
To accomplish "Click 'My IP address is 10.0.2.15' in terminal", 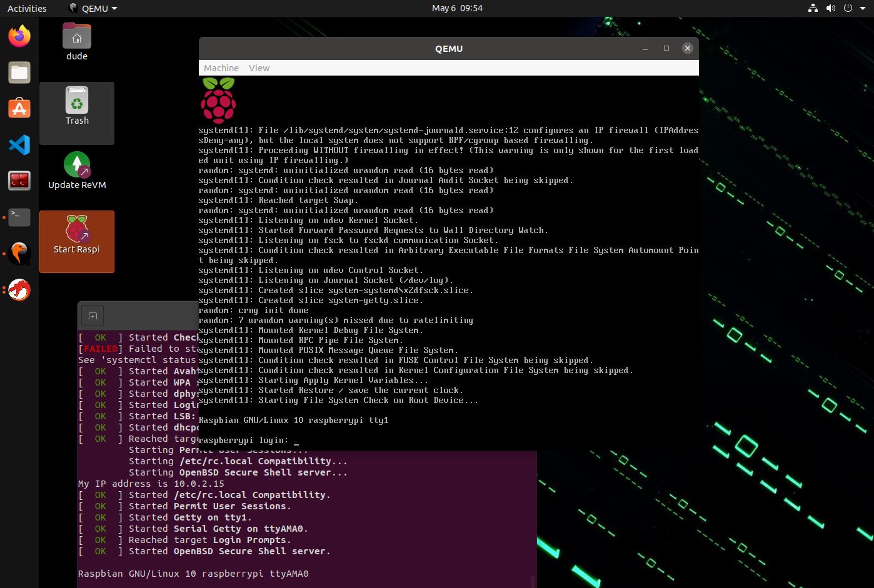I will click(151, 484).
